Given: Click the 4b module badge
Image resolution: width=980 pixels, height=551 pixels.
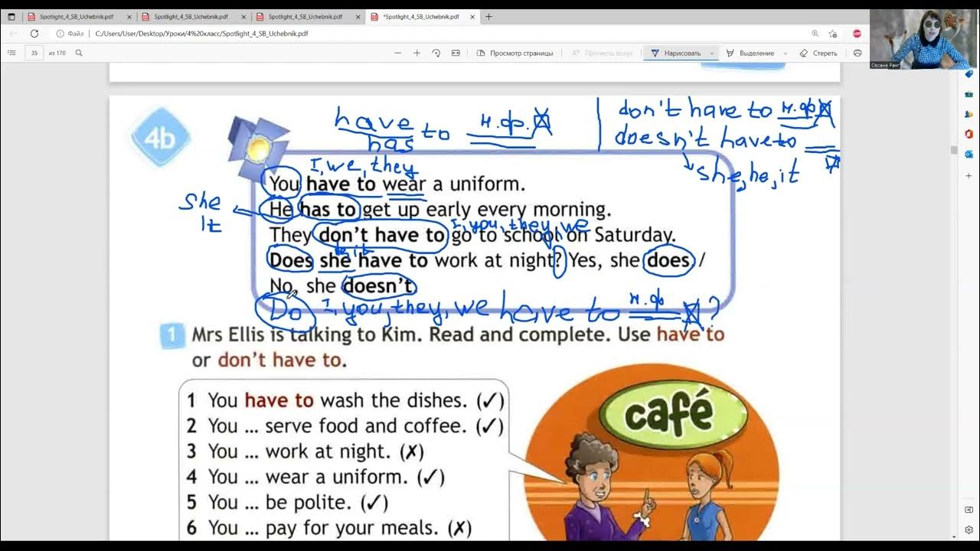Looking at the screenshot, I should pyautogui.click(x=160, y=139).
